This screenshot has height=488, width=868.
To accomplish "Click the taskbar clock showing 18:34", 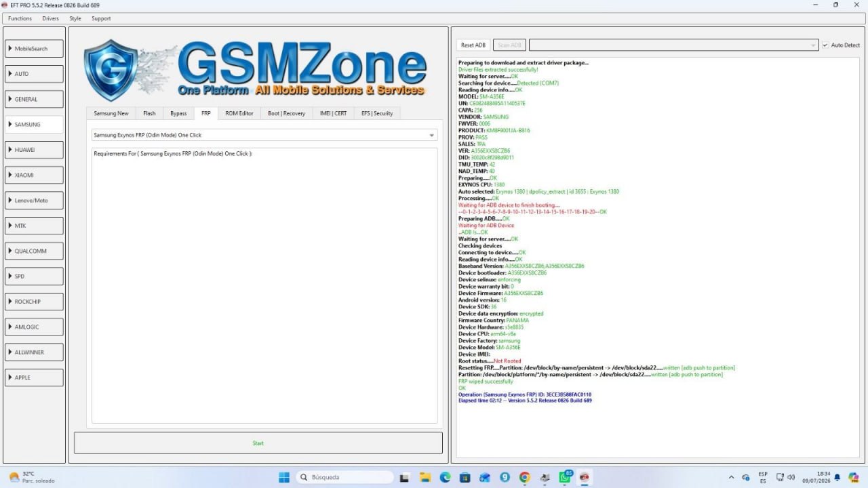I will 818,477.
